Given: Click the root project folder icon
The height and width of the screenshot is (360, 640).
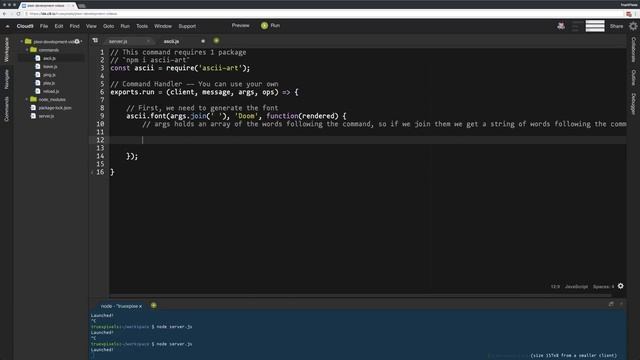Looking at the screenshot, I should click(28, 41).
